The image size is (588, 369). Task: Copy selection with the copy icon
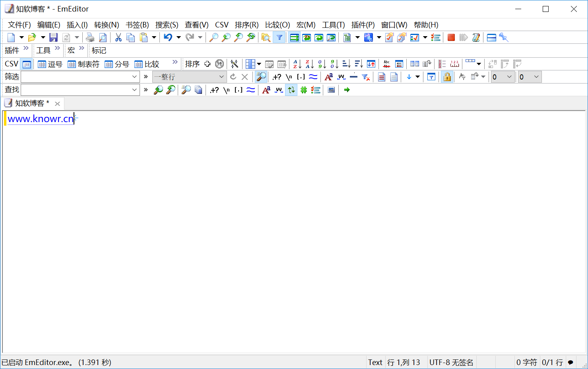130,37
